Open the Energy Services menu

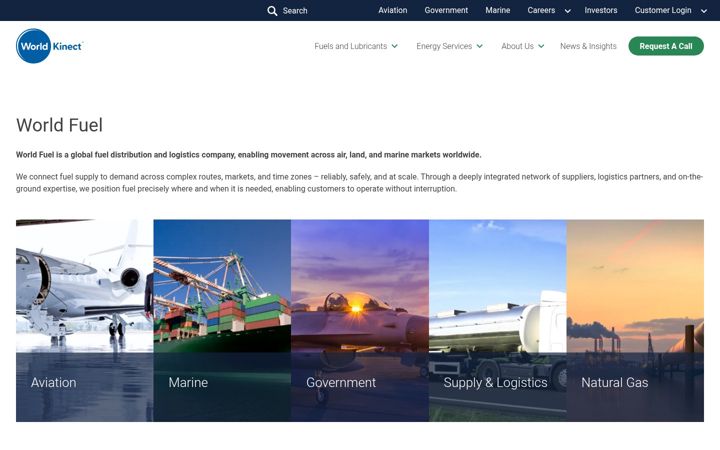coord(444,46)
